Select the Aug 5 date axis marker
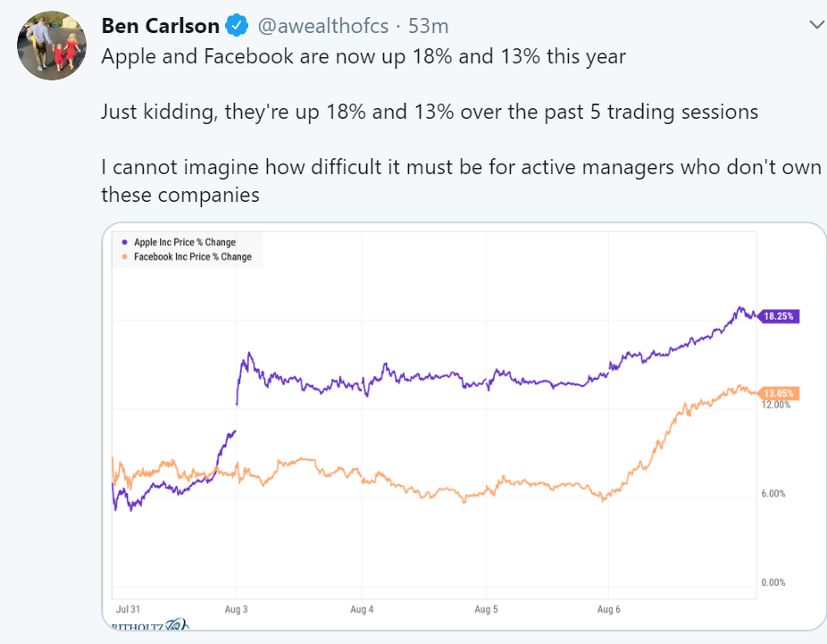This screenshot has height=644, width=827. click(485, 609)
